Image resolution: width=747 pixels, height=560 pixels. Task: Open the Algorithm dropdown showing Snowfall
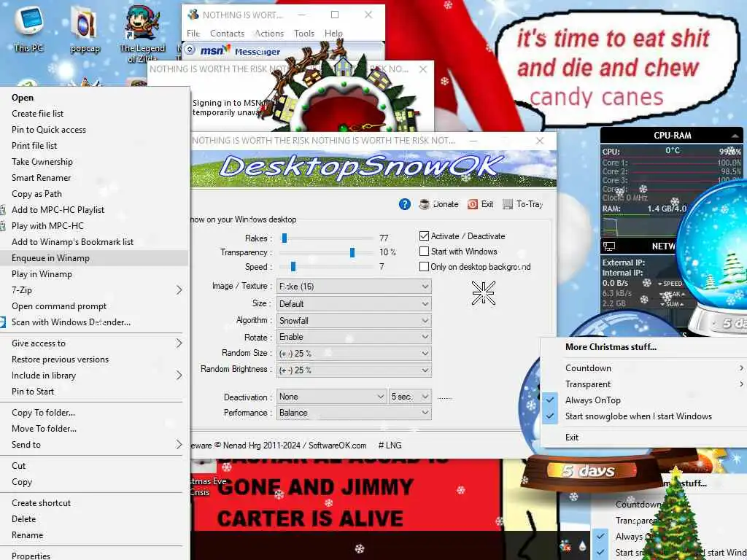coord(354,321)
